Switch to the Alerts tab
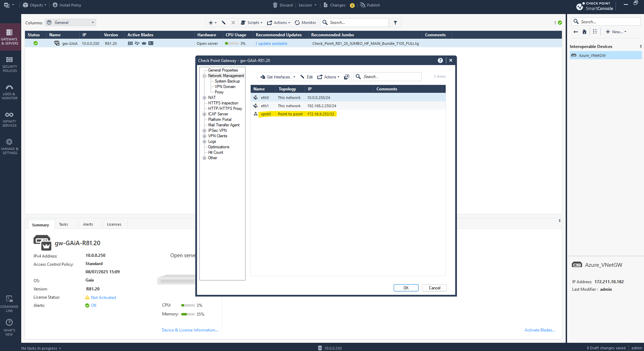 coord(88,224)
